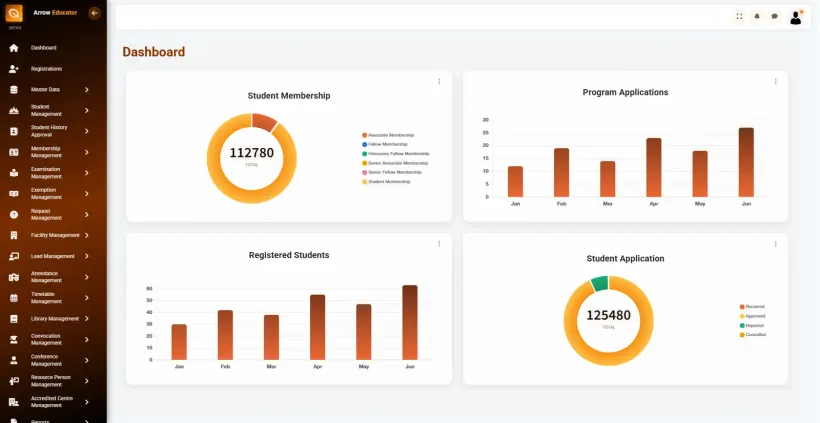Open Conference Management menu label
Screen dimensions: 820x423
point(46,360)
